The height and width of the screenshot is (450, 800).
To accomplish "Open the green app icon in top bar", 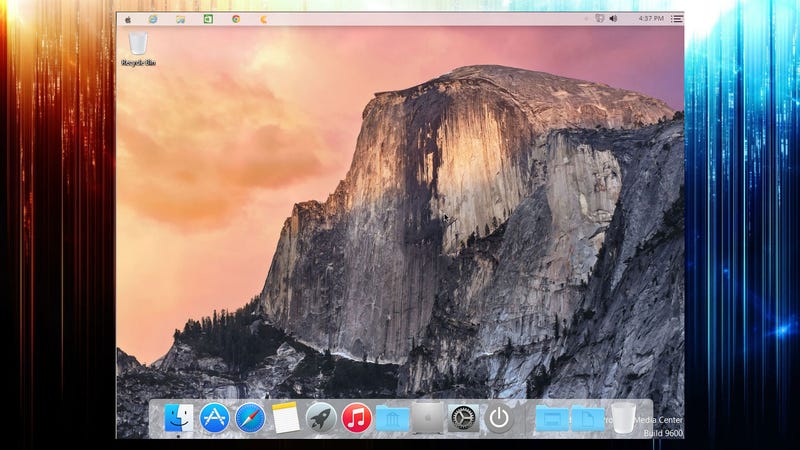I will pos(208,19).
